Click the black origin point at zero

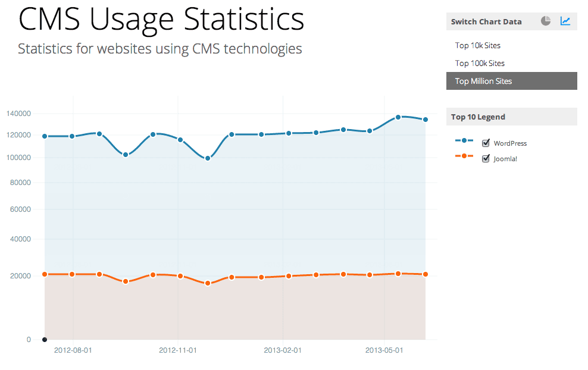pos(45,340)
